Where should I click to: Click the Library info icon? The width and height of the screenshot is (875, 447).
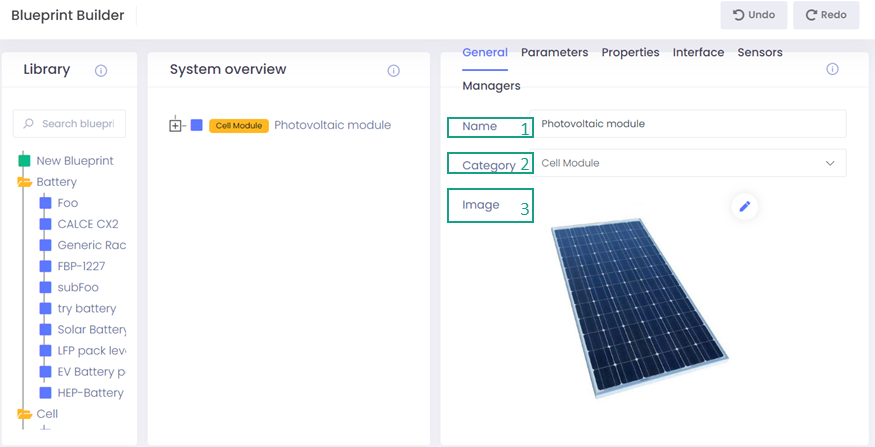click(x=101, y=71)
